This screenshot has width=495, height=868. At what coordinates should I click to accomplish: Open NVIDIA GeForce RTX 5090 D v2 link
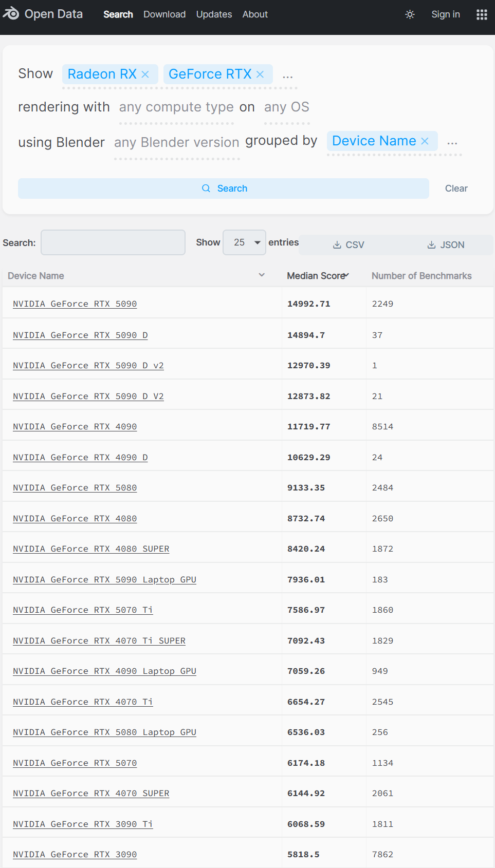pos(88,366)
